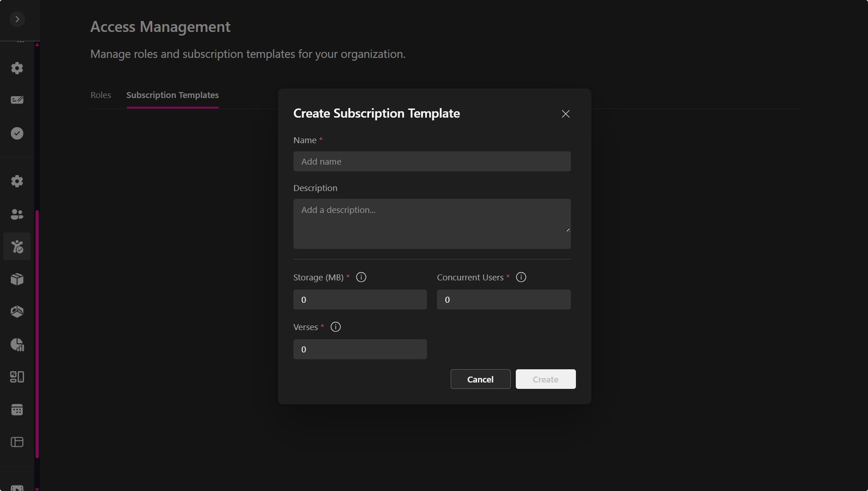
Task: Focus the Name input field
Action: [431, 161]
